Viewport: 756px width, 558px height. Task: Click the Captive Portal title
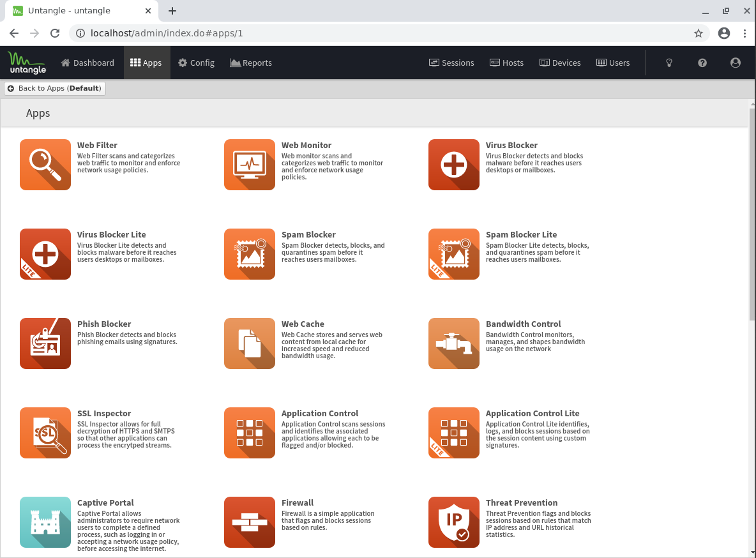(x=105, y=502)
